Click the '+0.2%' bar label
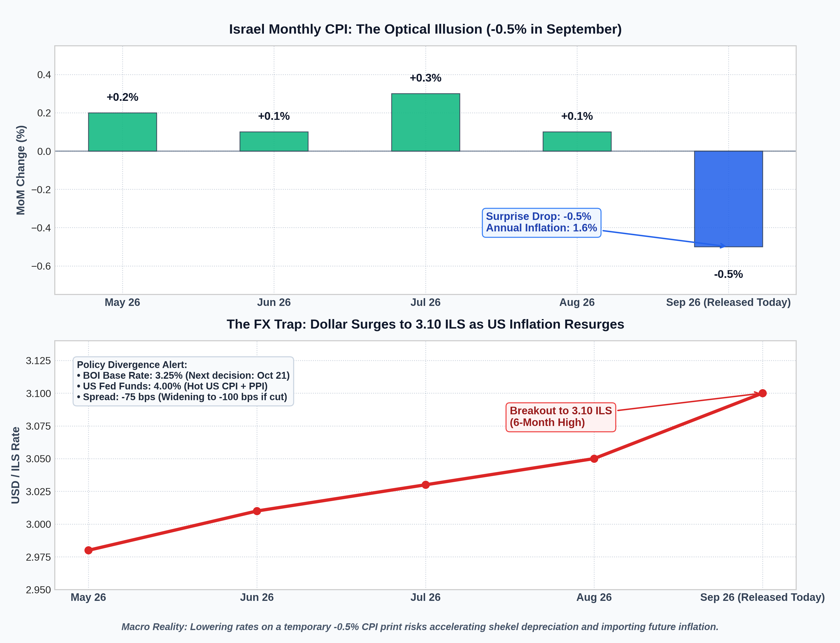840x643 pixels. tap(122, 97)
